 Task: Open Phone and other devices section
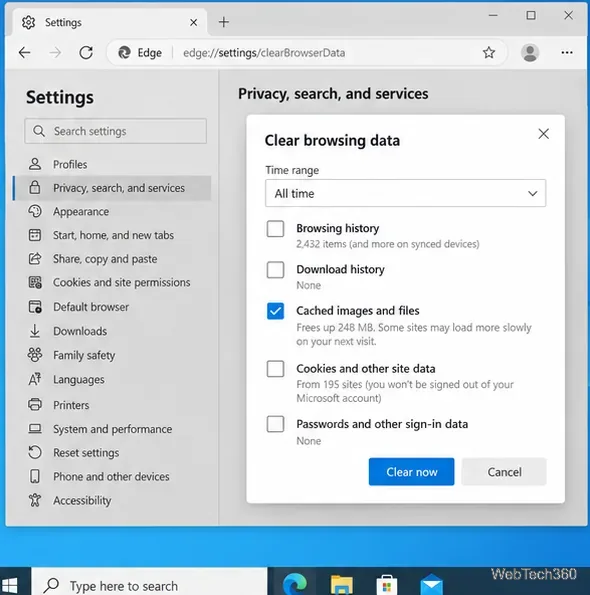112,476
